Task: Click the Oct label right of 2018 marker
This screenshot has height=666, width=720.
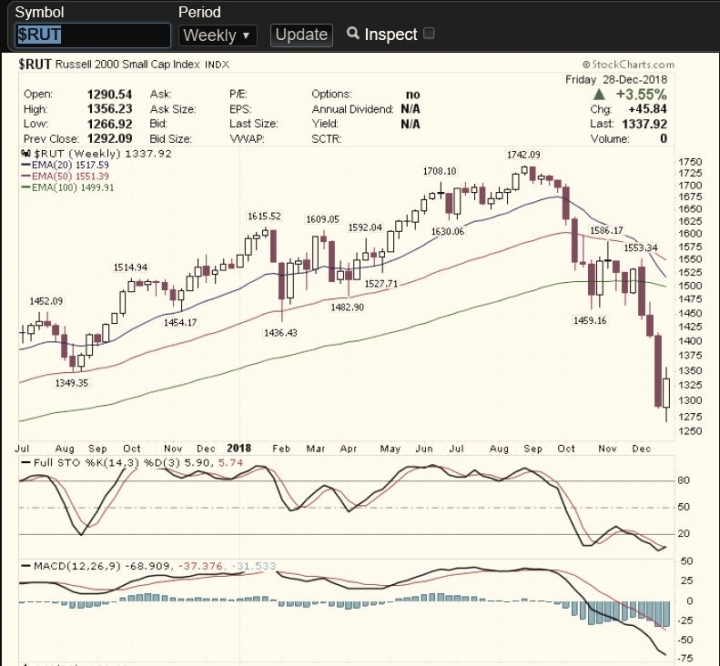Action: point(566,449)
